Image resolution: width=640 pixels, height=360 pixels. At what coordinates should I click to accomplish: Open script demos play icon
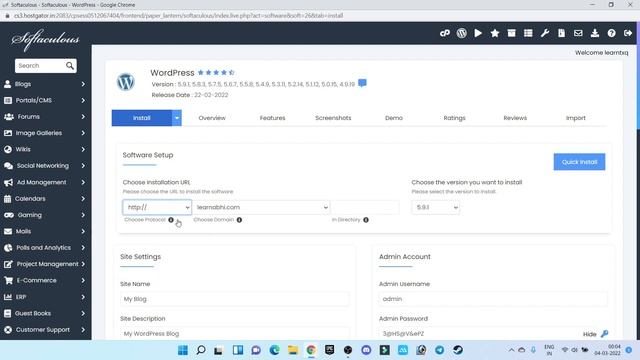point(478,33)
